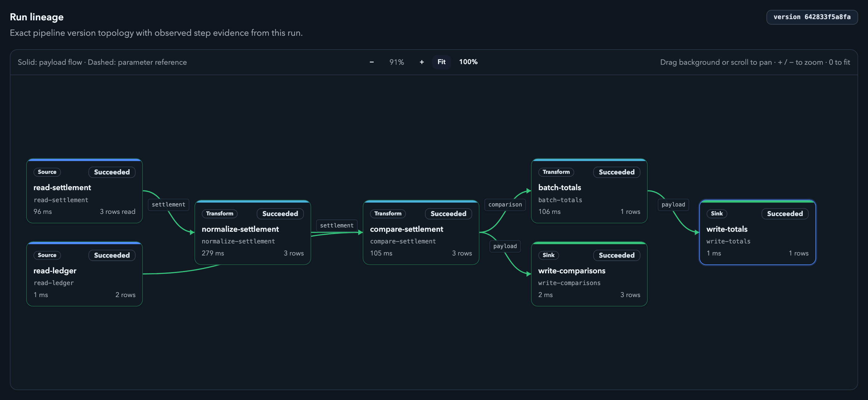Zoom in with the plus button
868x400 pixels.
point(421,62)
